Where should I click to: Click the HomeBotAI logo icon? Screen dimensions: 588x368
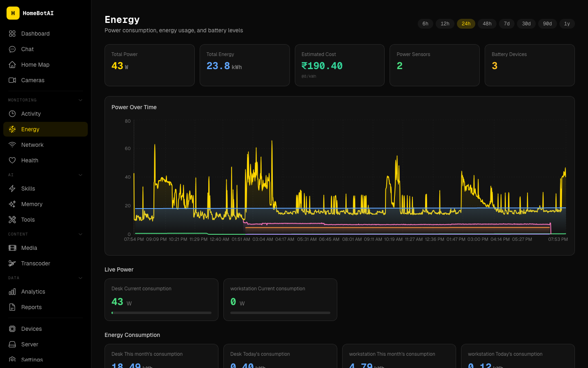pos(13,13)
